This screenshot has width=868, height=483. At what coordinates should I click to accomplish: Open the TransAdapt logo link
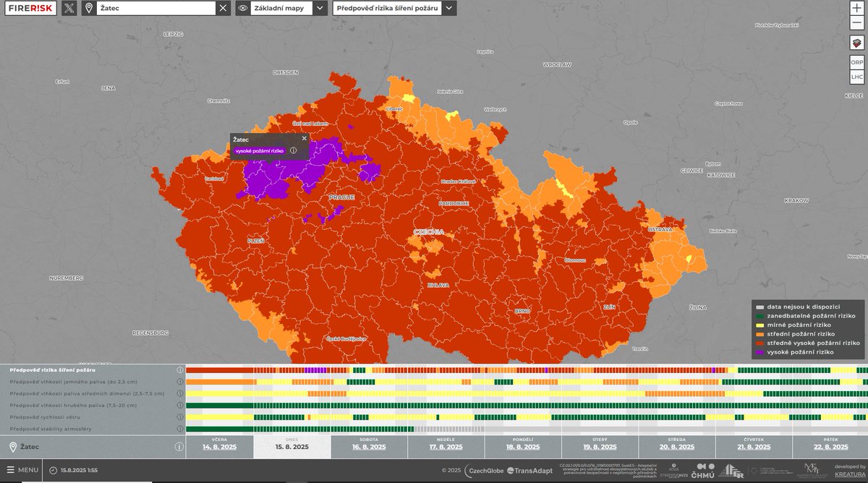click(529, 471)
